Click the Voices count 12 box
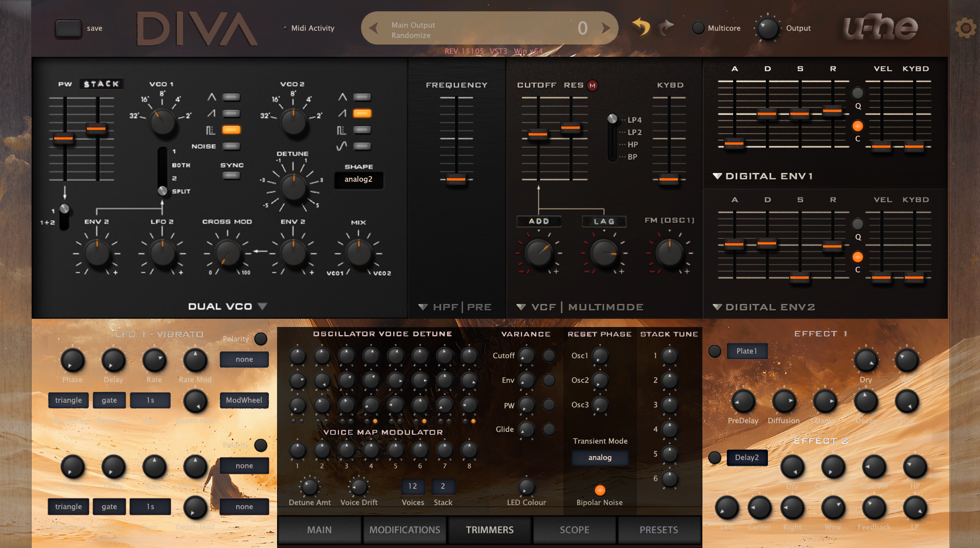Screen dimensions: 980x548 tap(413, 486)
